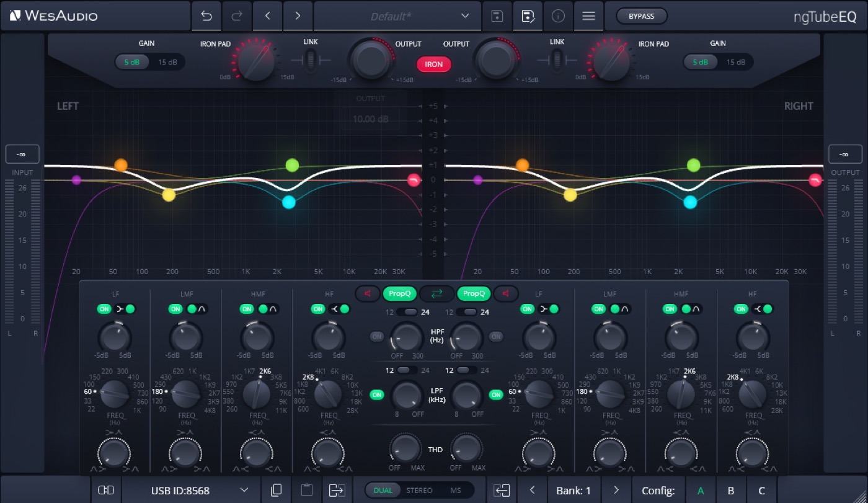
Task: Click the green swap channels arrows icon
Action: [436, 293]
